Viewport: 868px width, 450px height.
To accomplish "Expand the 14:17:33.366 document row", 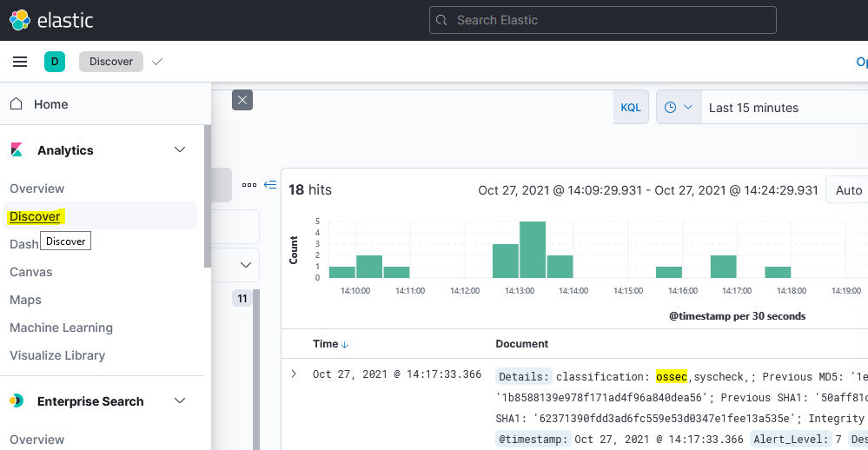I will point(294,374).
